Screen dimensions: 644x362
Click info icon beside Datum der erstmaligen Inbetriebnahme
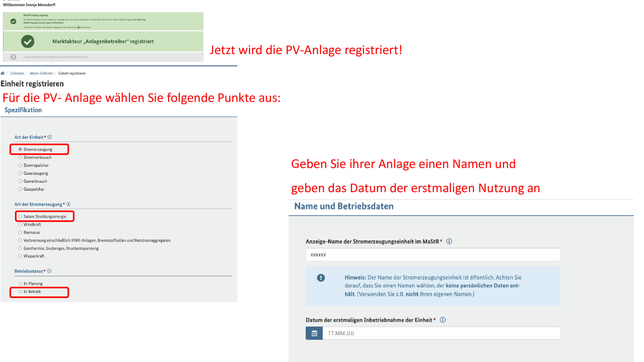pyautogui.click(x=442, y=320)
